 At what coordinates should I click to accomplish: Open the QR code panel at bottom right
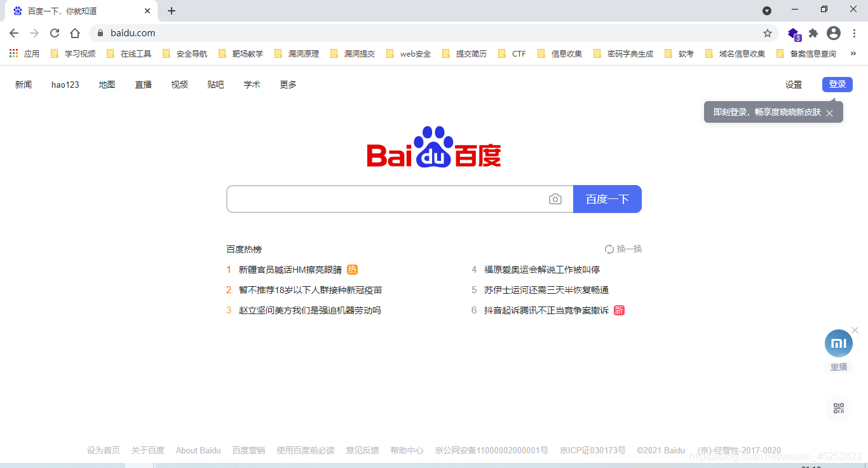pyautogui.click(x=838, y=408)
